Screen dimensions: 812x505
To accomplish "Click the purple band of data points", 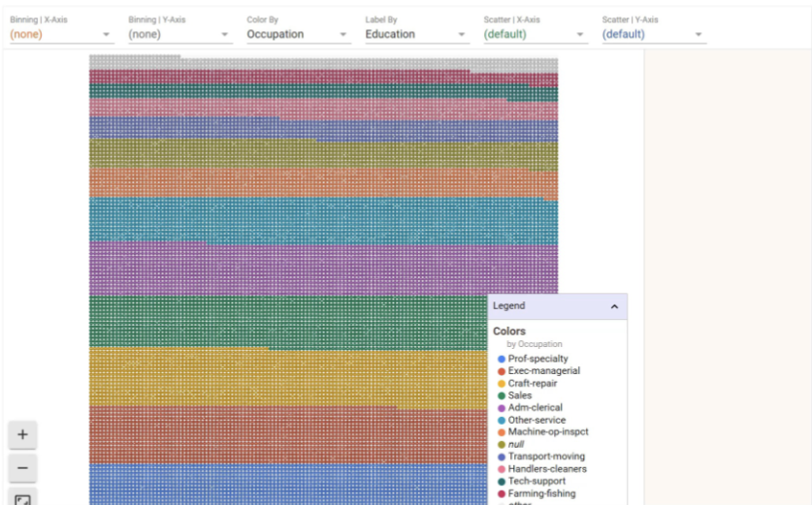I will tap(324, 269).
